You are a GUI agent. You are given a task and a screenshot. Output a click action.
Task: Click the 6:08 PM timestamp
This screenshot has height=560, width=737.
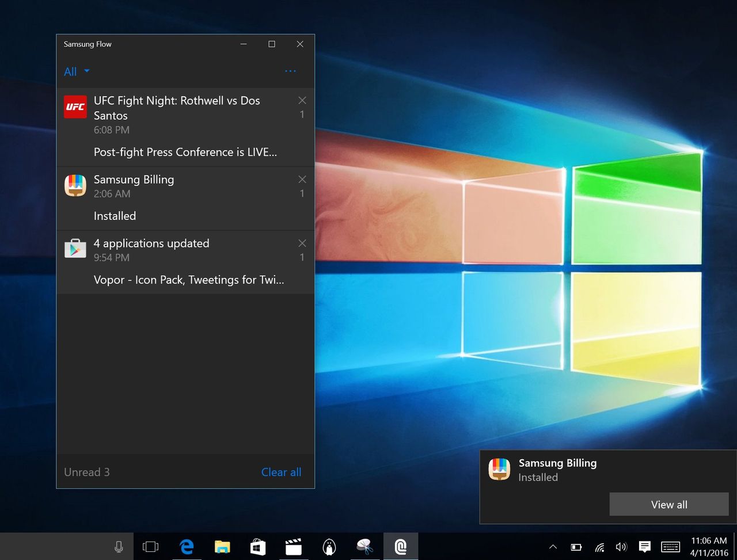coord(112,130)
